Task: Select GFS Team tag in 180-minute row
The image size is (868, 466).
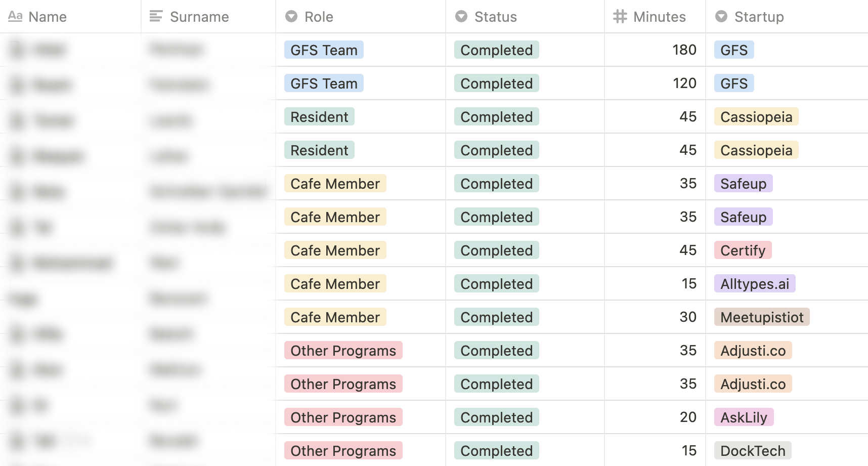Action: (x=324, y=50)
